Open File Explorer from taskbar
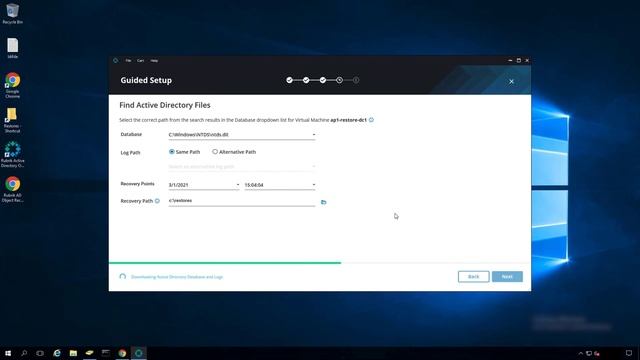 pos(73,353)
